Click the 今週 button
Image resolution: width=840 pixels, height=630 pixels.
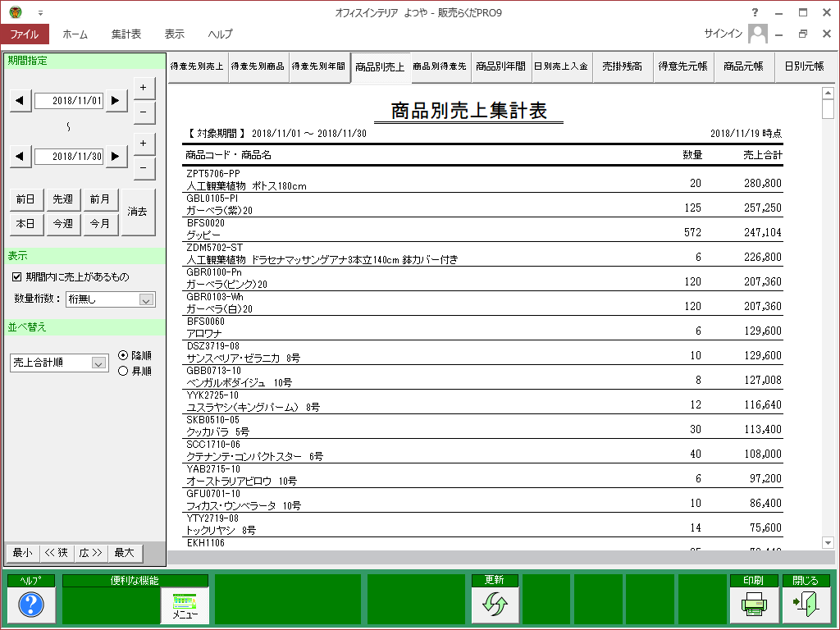(x=63, y=224)
